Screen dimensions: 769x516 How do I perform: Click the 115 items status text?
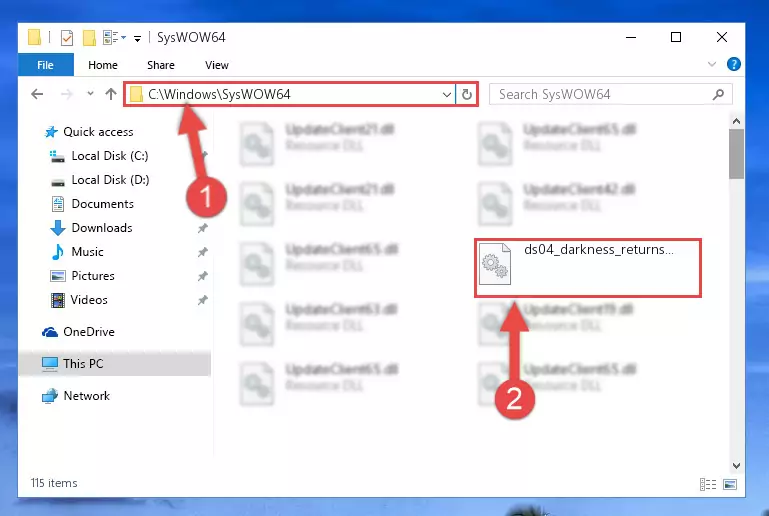[54, 483]
